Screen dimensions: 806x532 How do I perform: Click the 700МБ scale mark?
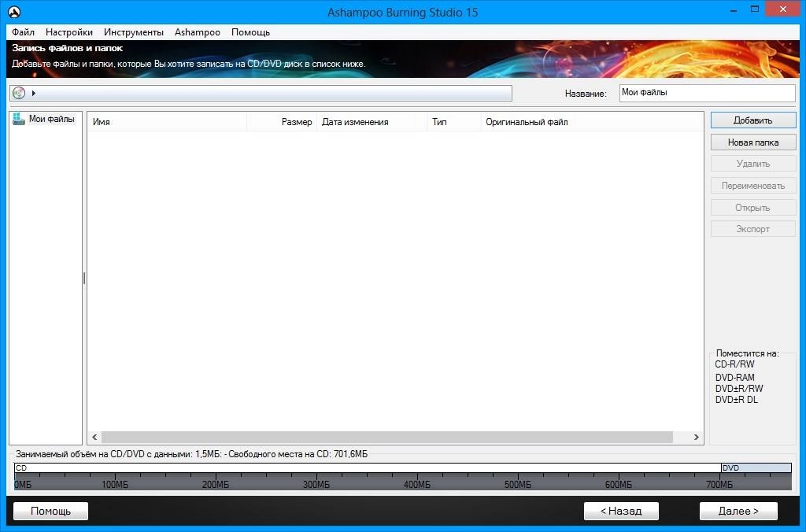tap(719, 485)
